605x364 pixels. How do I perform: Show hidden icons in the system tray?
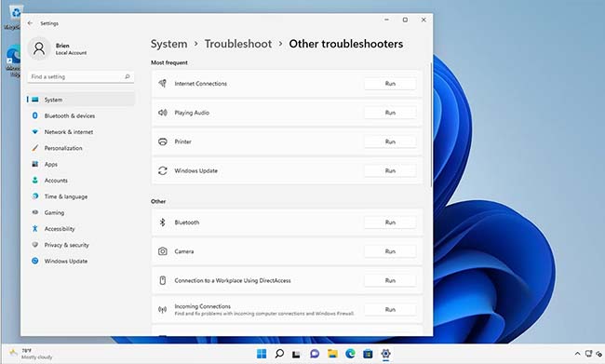[577, 354]
